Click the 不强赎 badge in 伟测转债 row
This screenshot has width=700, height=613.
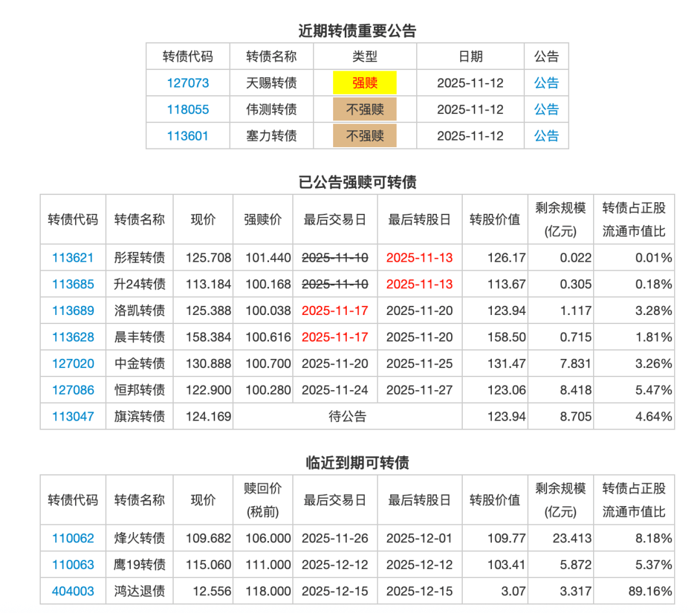point(364,110)
